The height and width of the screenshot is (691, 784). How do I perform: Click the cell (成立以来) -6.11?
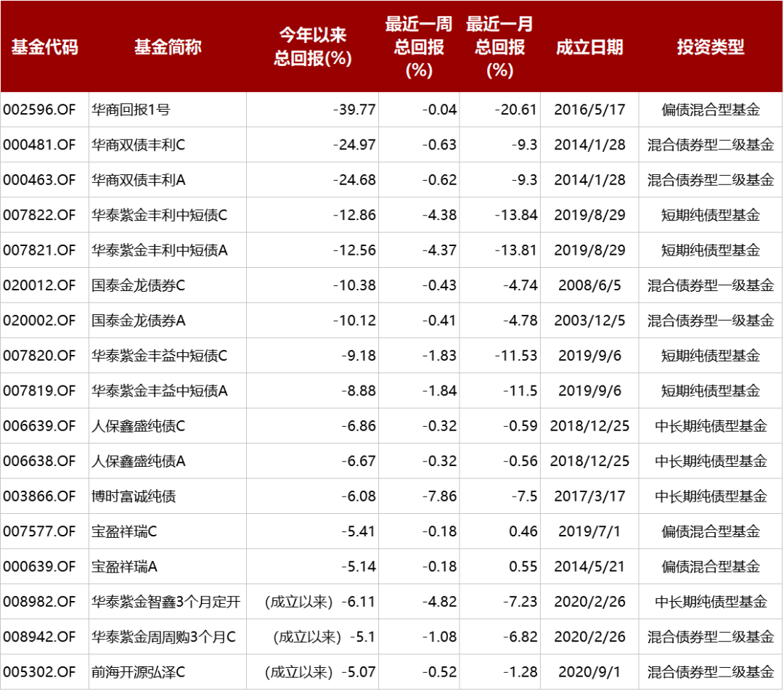click(x=320, y=601)
